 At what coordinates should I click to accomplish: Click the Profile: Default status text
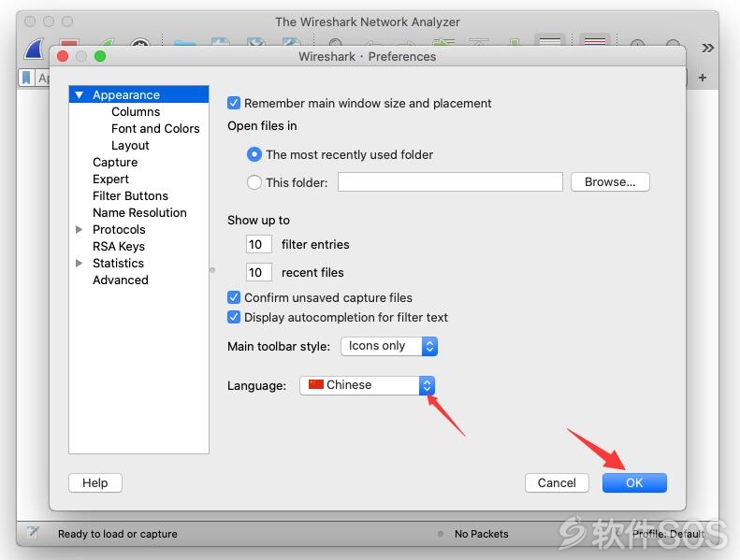(668, 534)
